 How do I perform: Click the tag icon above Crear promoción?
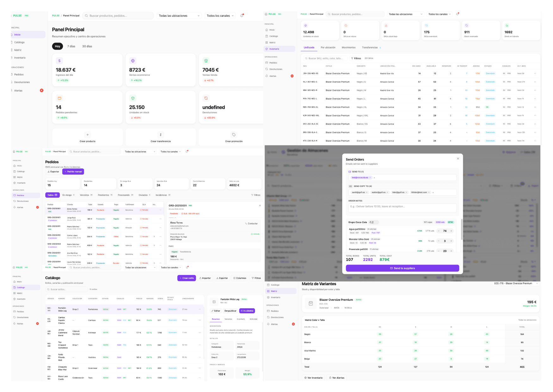234,135
